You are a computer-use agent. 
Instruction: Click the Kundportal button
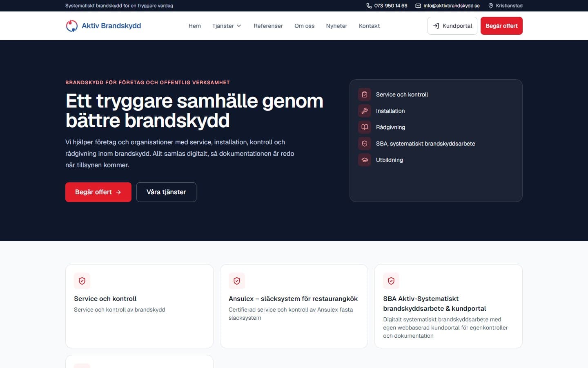pos(452,26)
